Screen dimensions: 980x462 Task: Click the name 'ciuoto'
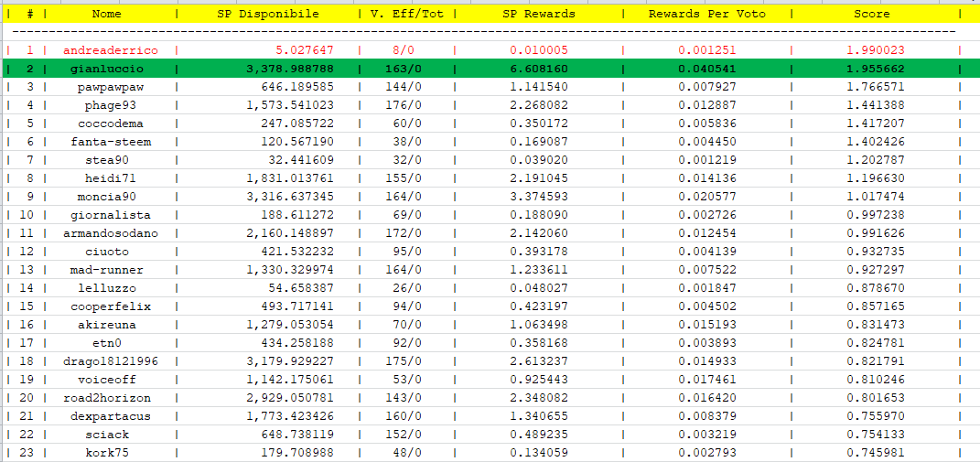tap(107, 252)
